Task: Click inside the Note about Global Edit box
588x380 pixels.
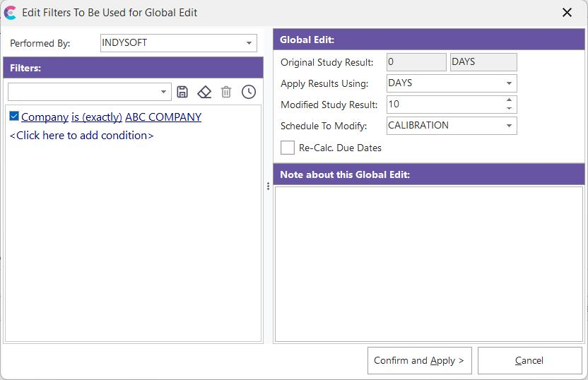Action: coord(428,264)
